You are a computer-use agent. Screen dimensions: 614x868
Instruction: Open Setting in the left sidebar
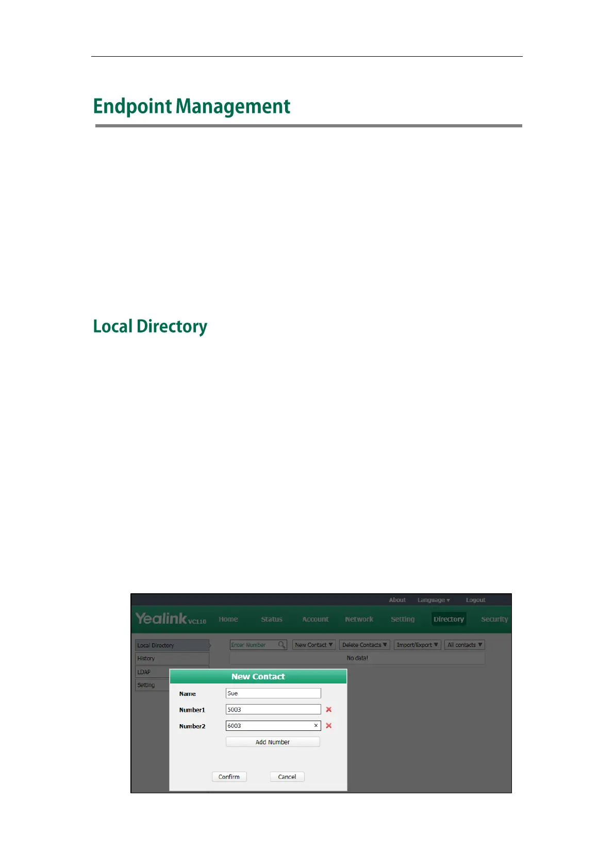click(x=153, y=685)
